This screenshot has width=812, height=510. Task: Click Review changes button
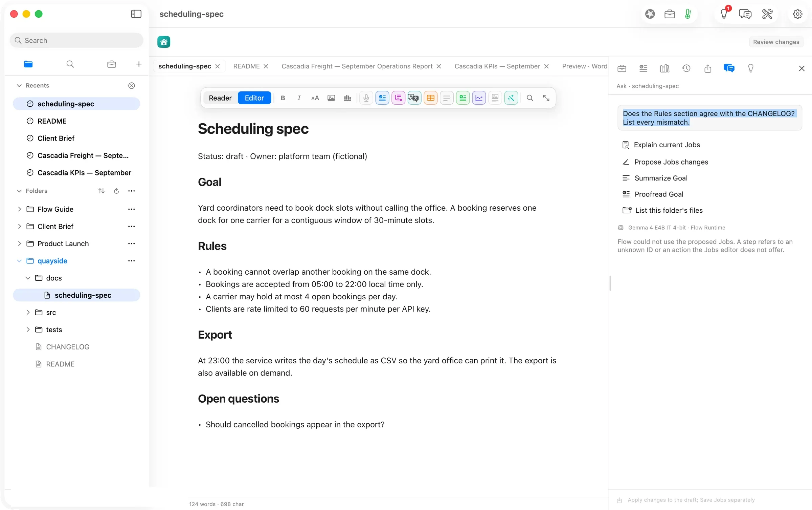pos(776,42)
